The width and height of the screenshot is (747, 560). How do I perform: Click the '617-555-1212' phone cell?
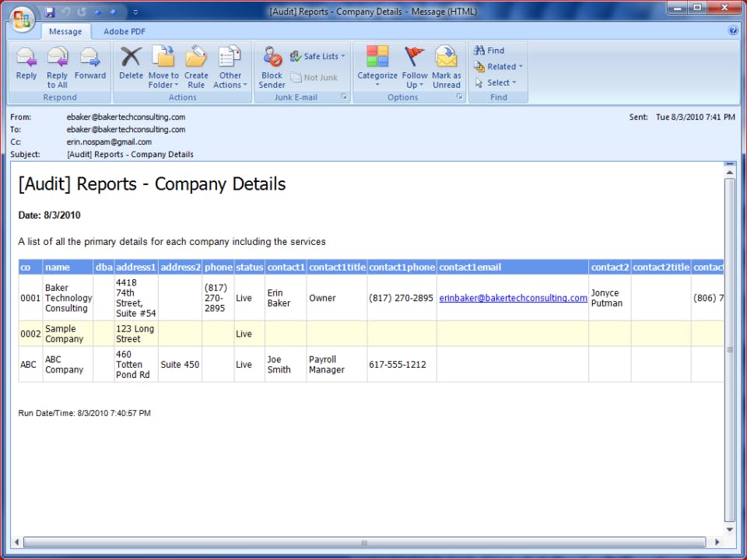(x=402, y=365)
